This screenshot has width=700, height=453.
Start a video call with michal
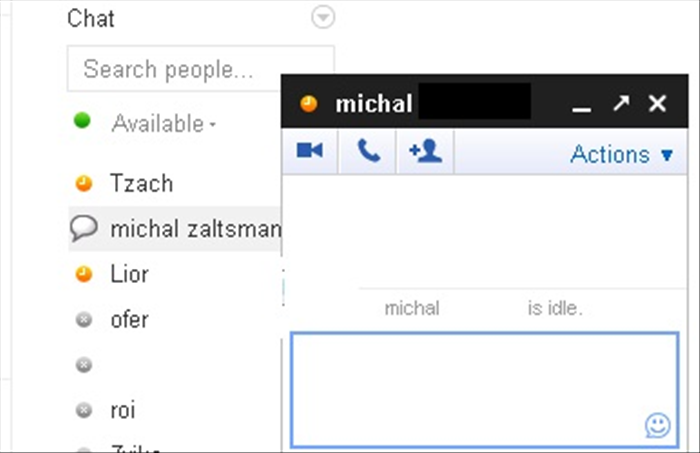[310, 150]
